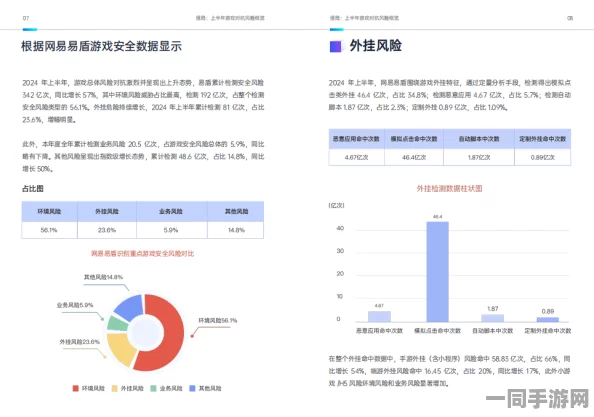Click the 23.6% table cell

point(107,230)
